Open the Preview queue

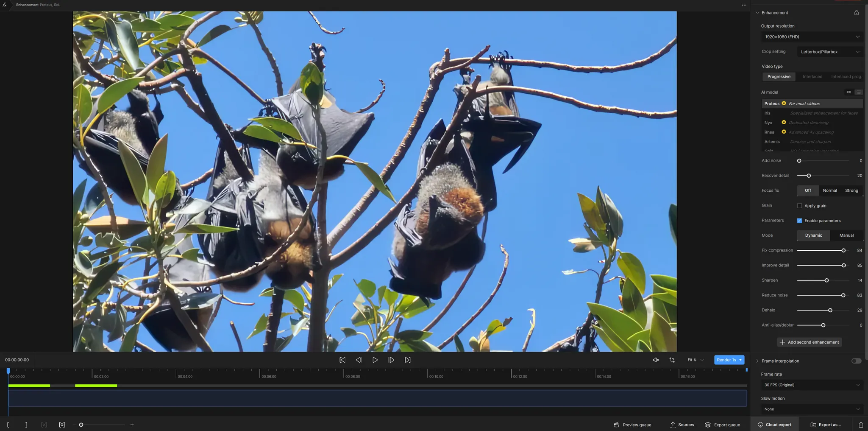pos(632,425)
